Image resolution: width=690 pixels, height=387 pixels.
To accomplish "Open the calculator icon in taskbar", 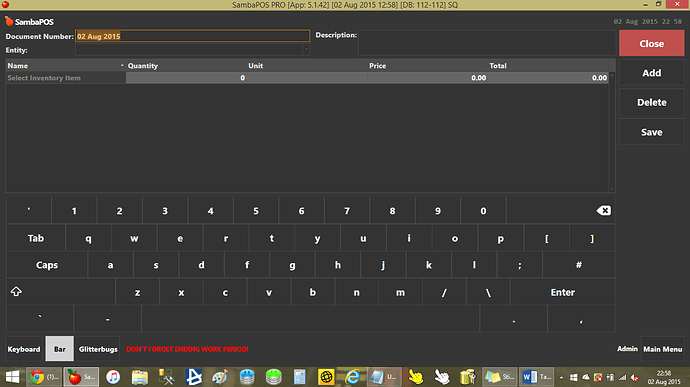I will pos(299,377).
